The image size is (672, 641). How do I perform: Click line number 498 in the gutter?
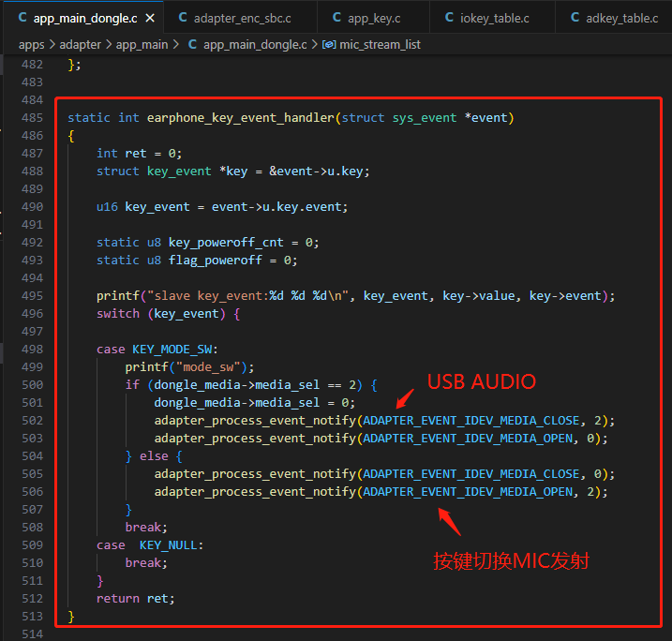point(33,350)
